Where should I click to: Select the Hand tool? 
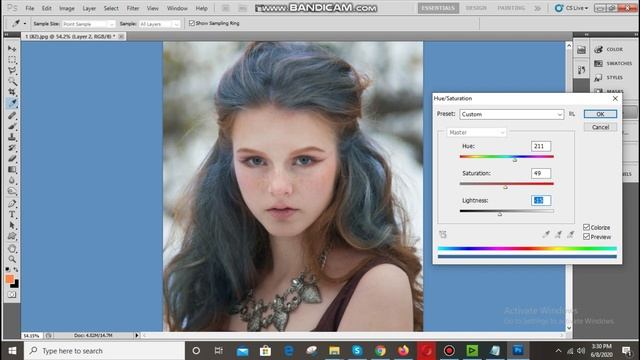(12, 249)
